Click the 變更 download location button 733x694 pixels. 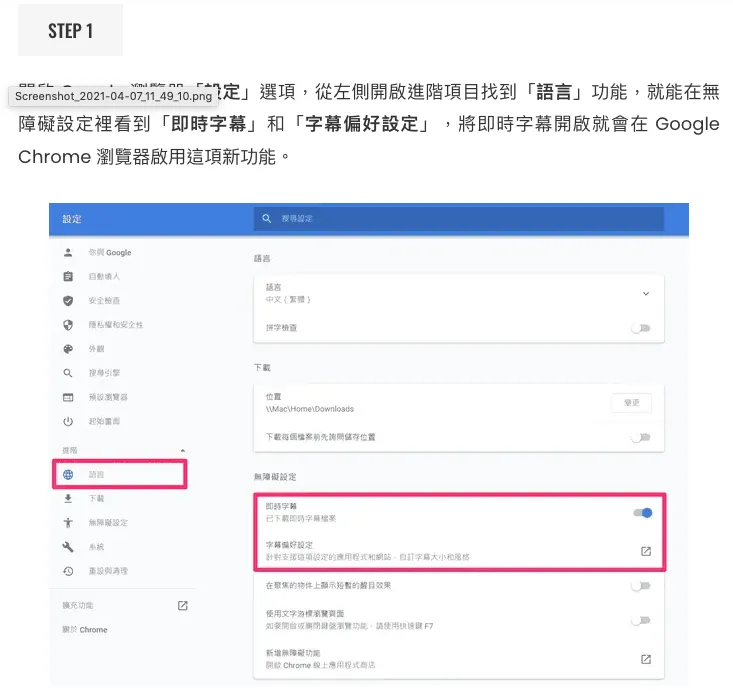pos(632,403)
